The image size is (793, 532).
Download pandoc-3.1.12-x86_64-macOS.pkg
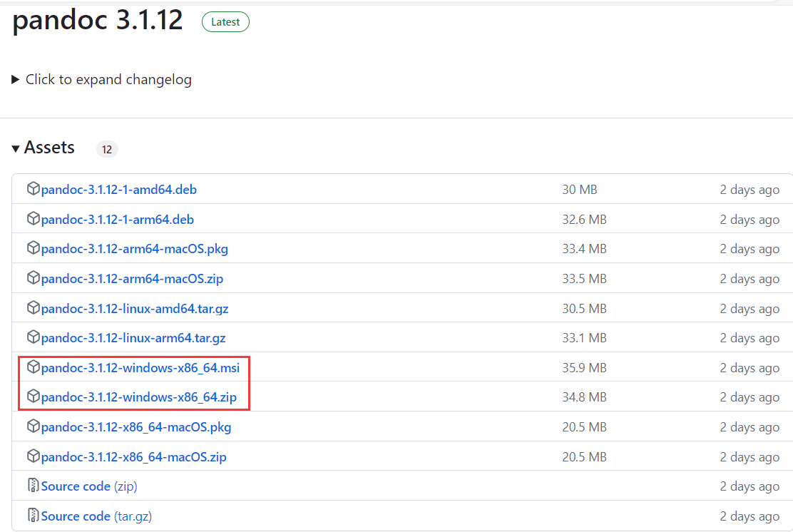[x=136, y=427]
